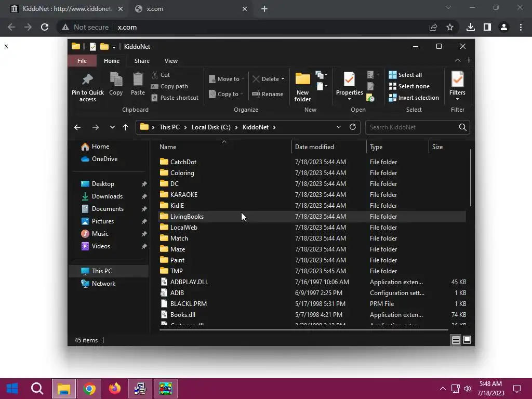Click the search magnifier in Explorer

point(462,127)
